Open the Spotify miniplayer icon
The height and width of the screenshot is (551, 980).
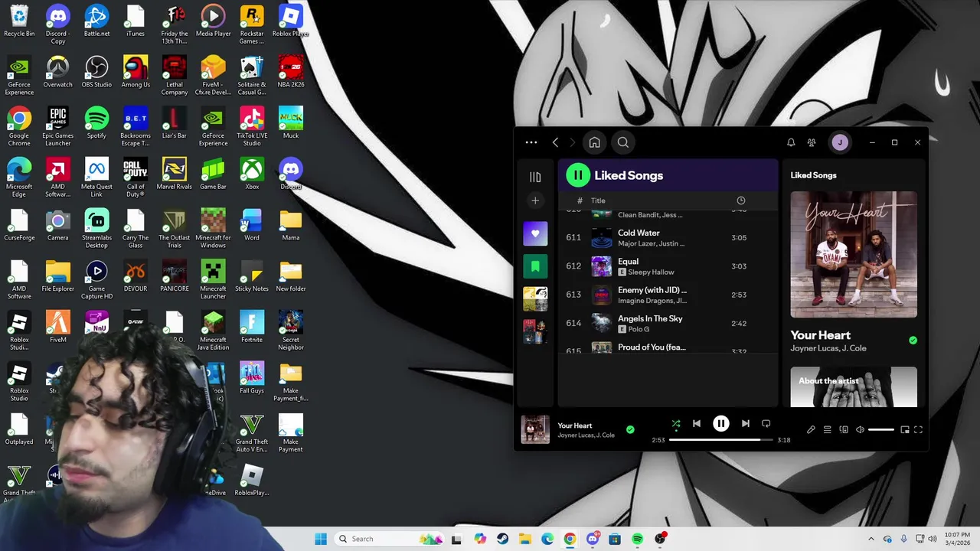(904, 430)
